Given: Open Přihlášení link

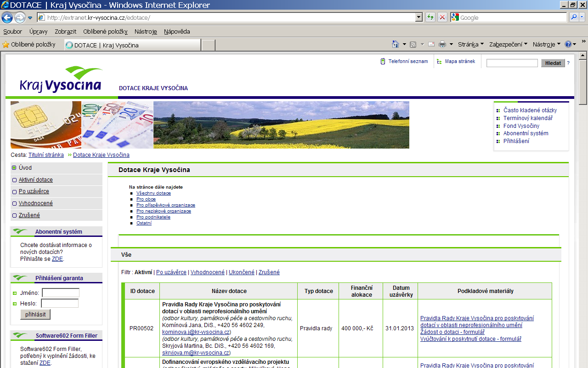Looking at the screenshot, I should (516, 141).
